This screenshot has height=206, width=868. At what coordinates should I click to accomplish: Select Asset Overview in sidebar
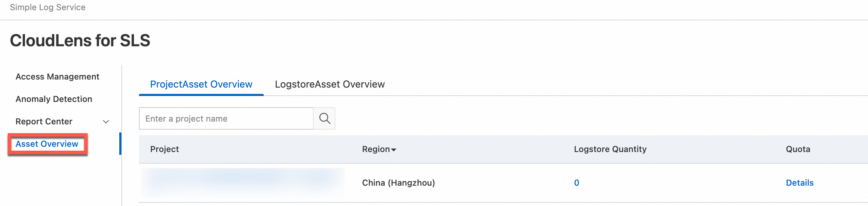(x=47, y=144)
